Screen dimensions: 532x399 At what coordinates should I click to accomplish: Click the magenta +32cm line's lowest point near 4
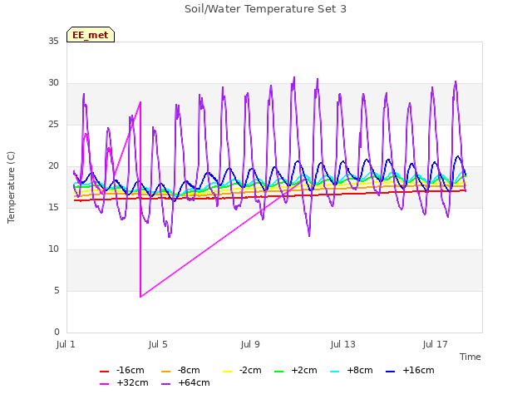(x=140, y=297)
